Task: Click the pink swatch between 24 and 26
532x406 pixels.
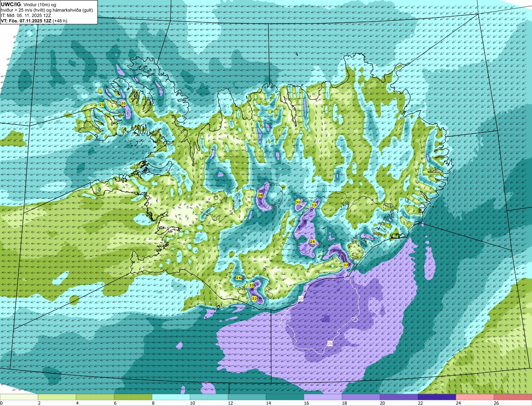Action: [475, 397]
